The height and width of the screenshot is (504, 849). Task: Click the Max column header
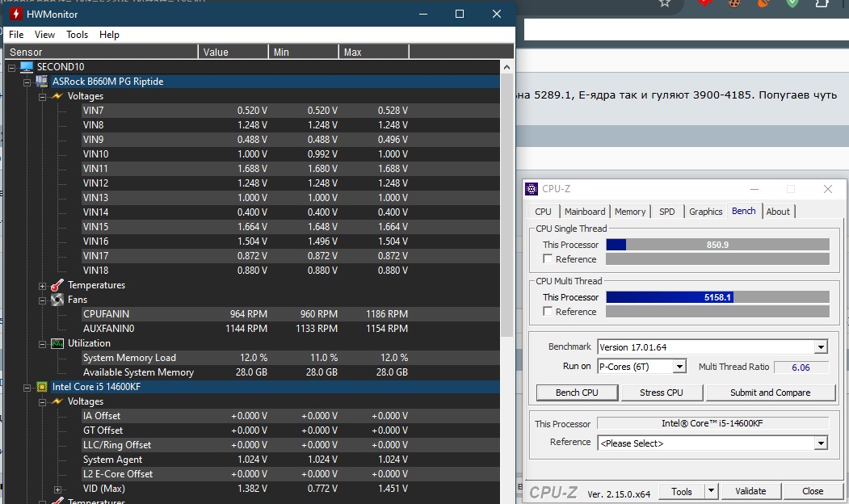(374, 52)
